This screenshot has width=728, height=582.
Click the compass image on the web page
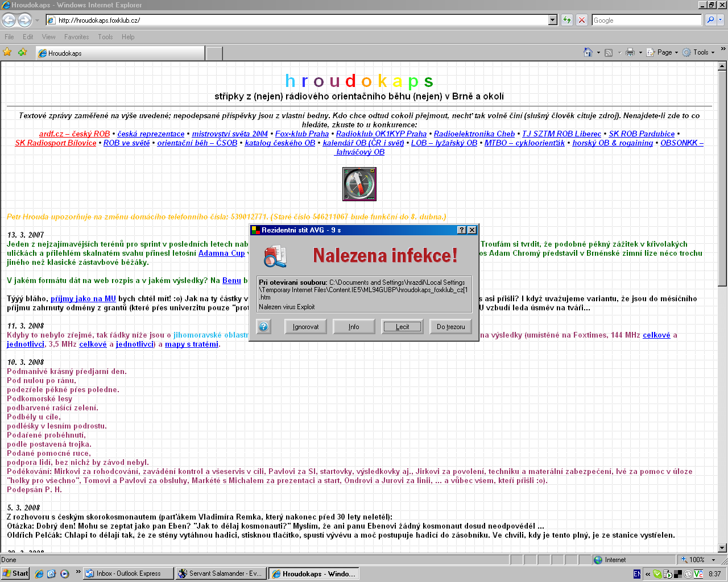coord(359,184)
